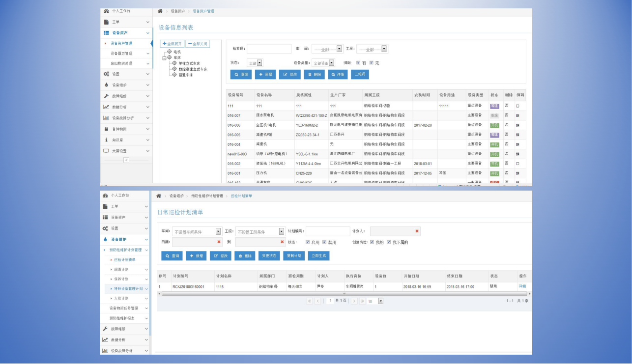Collapse the 车床 tree node
The image size is (632, 364).
[x=164, y=57]
